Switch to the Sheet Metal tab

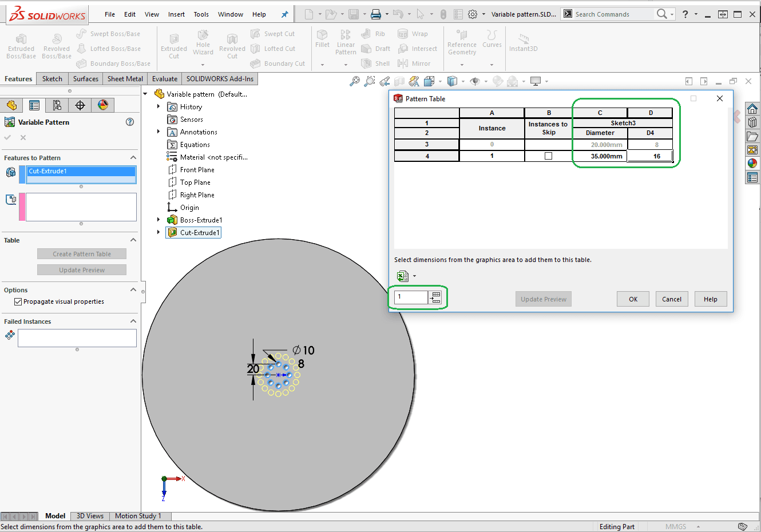pos(125,79)
